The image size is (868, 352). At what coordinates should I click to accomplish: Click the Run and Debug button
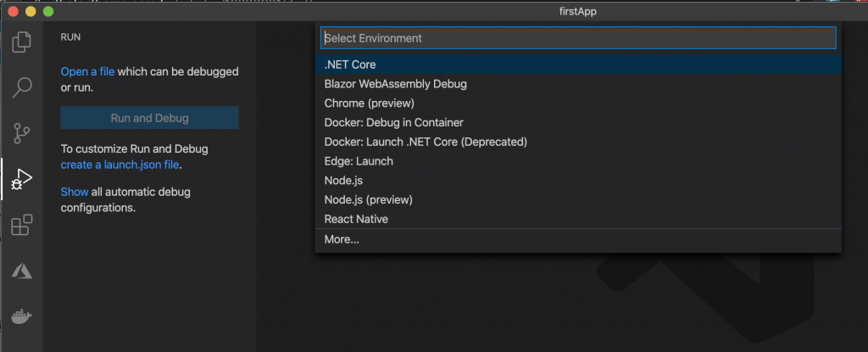tap(149, 118)
